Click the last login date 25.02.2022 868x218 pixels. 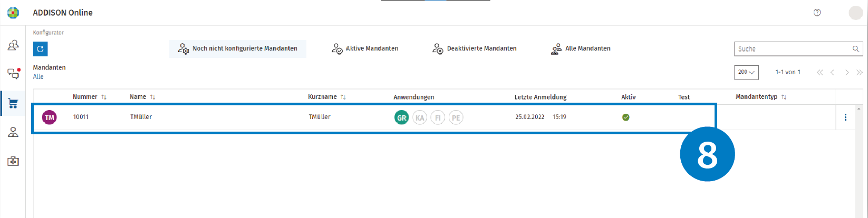(x=530, y=117)
